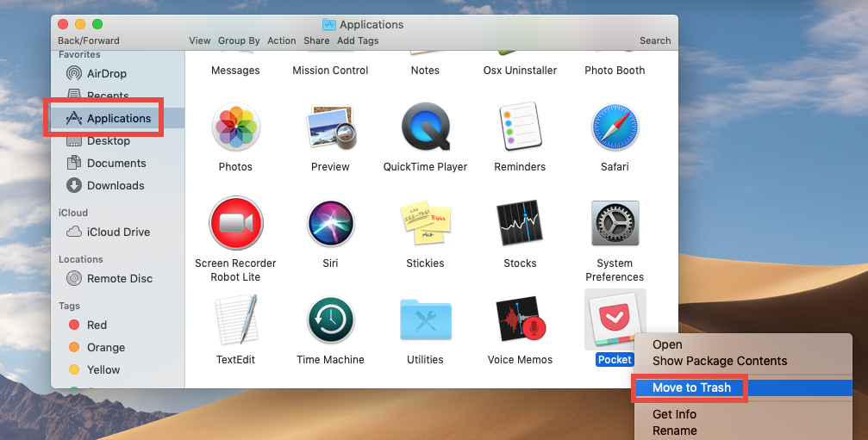Select Screen Recorder Robot Lite icon
Image resolution: width=868 pixels, height=440 pixels.
pyautogui.click(x=236, y=223)
